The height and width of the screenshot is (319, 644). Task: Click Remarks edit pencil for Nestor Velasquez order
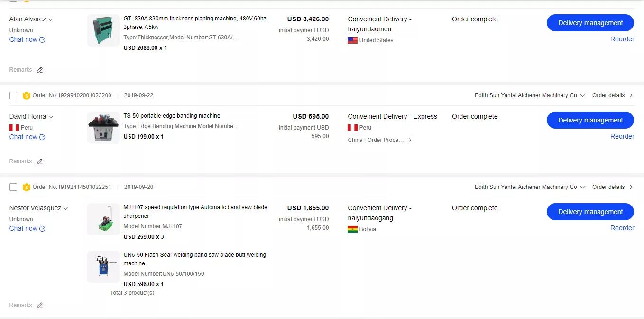pyautogui.click(x=40, y=305)
